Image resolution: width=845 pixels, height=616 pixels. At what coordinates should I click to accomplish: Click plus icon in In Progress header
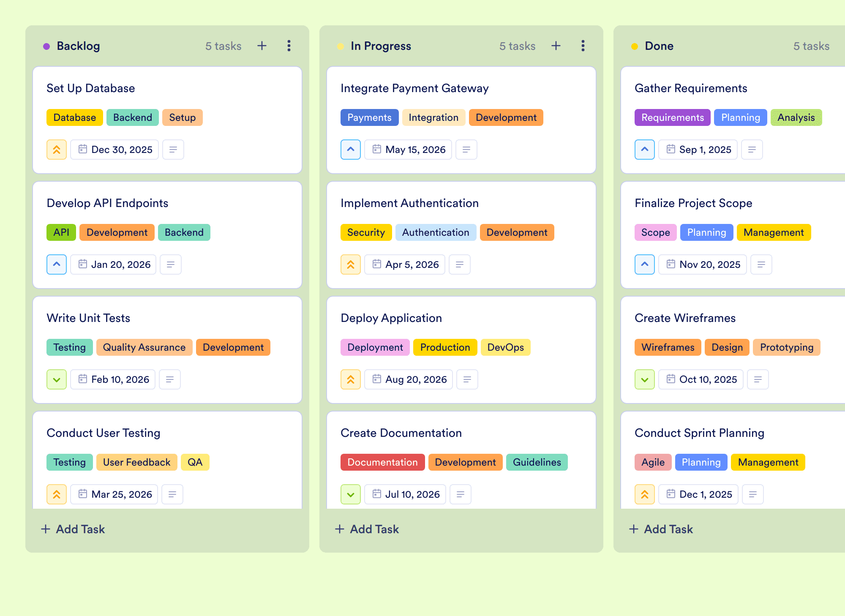point(556,46)
